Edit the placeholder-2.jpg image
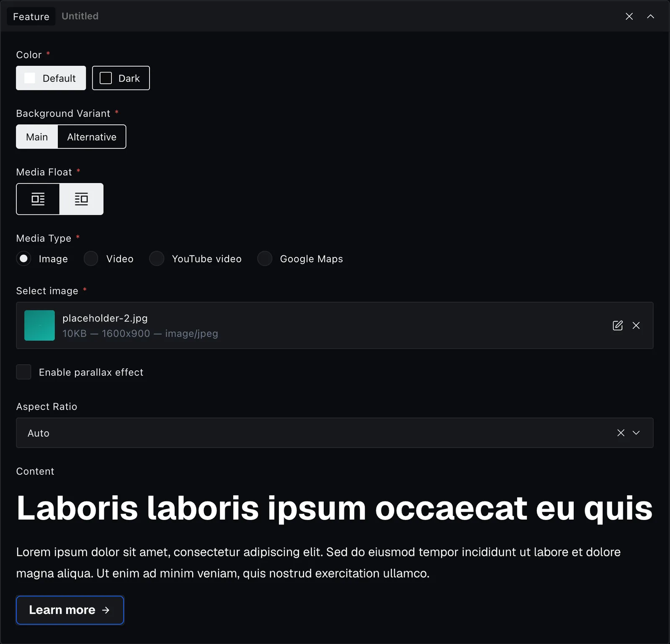 618,326
